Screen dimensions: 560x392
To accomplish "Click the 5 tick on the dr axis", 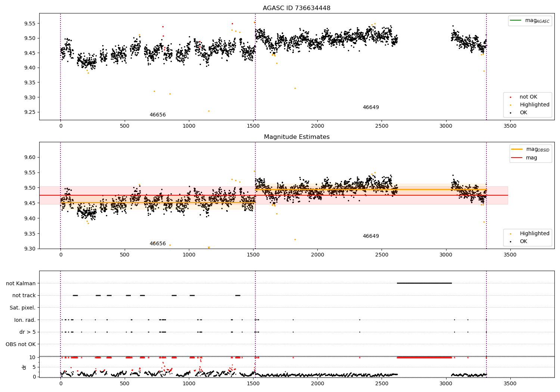I will pos(34,367).
